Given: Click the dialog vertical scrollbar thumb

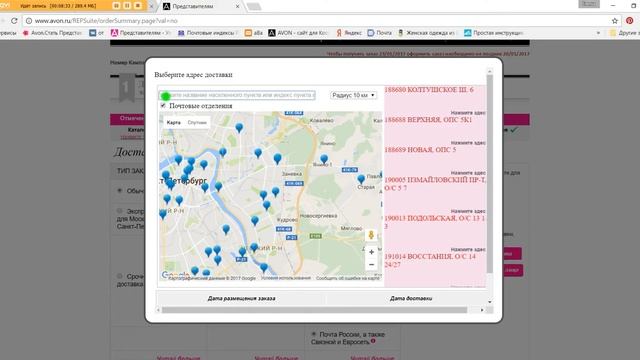Looking at the screenshot, I should [x=489, y=173].
